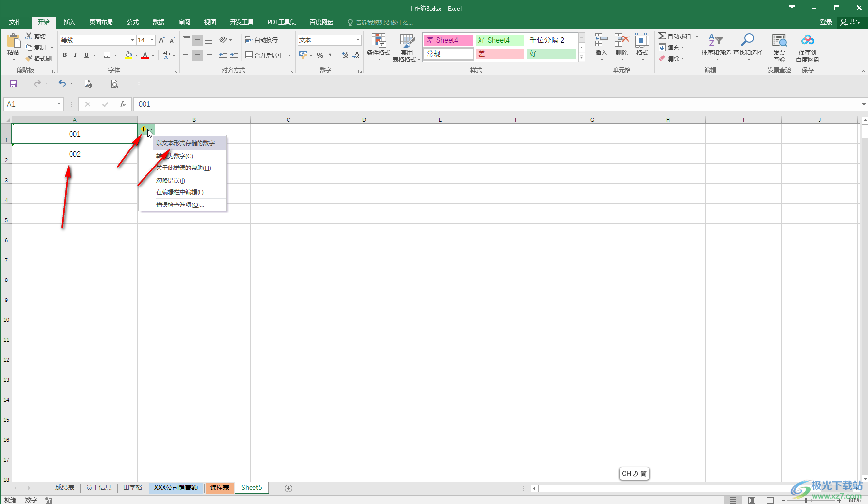Apply comma thousands separator style
This screenshot has height=504, width=868.
330,55
